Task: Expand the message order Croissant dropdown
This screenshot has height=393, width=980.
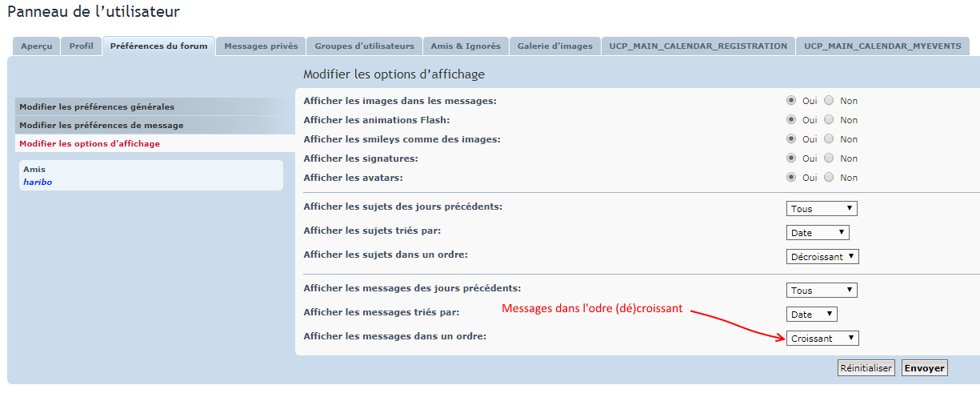Action: click(822, 339)
